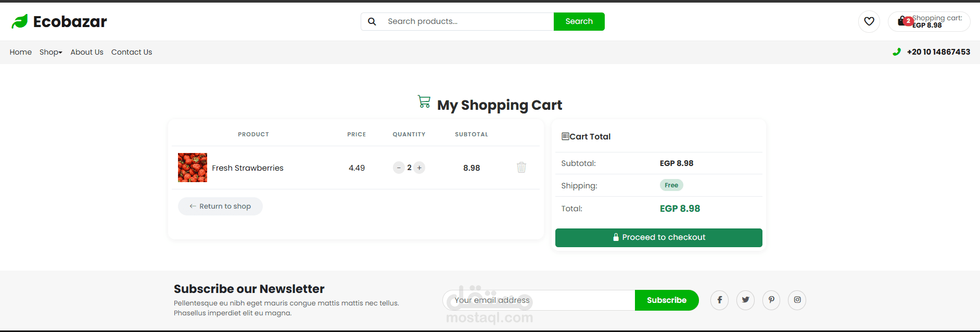Visit the Facebook page icon
Image resolution: width=980 pixels, height=332 pixels.
click(719, 300)
